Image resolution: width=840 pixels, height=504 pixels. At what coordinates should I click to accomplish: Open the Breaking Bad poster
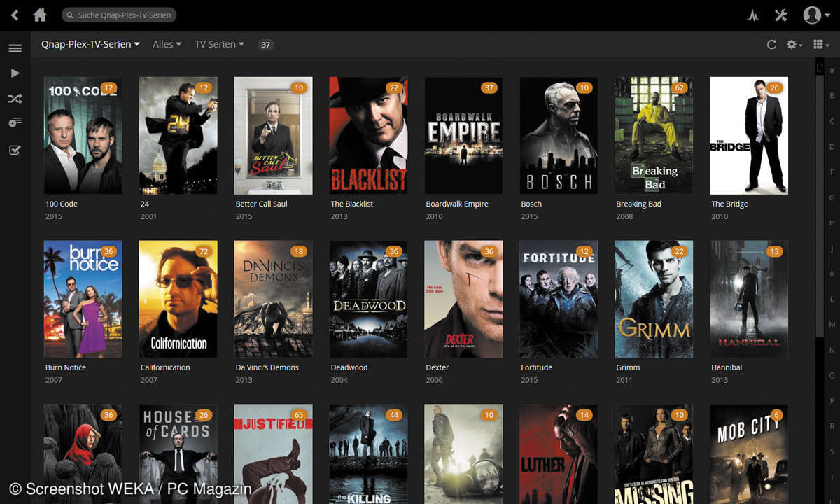(x=654, y=135)
